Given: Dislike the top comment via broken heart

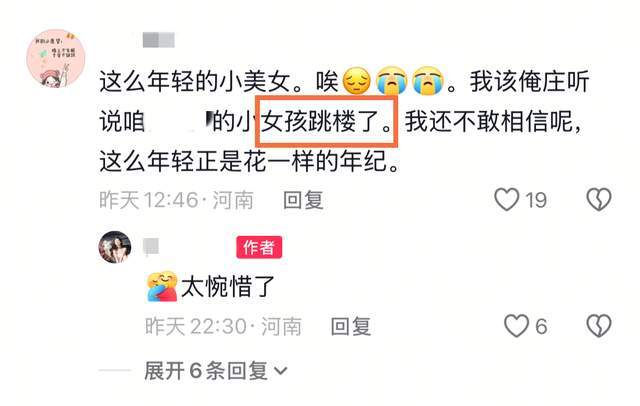Looking at the screenshot, I should (x=599, y=200).
